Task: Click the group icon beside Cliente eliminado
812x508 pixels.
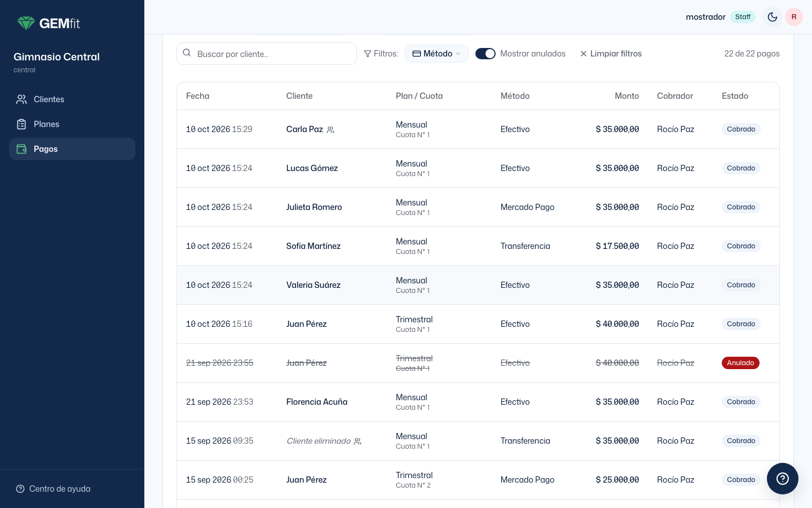Action: tap(358, 441)
